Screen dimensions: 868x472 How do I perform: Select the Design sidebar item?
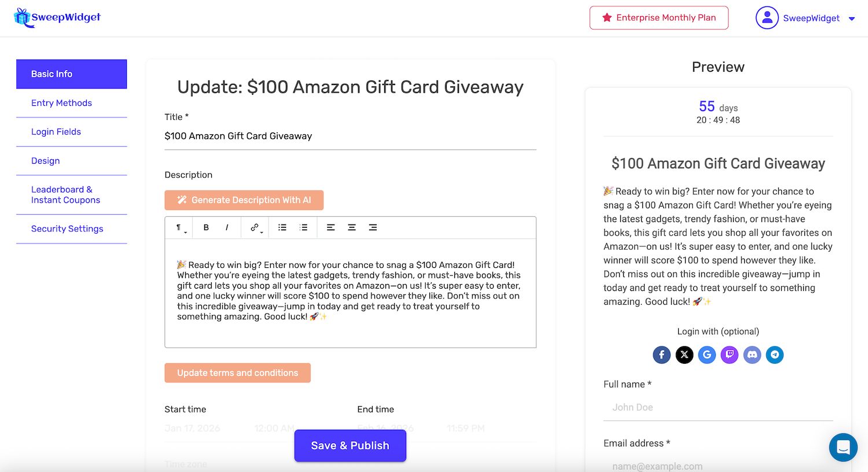tap(45, 160)
